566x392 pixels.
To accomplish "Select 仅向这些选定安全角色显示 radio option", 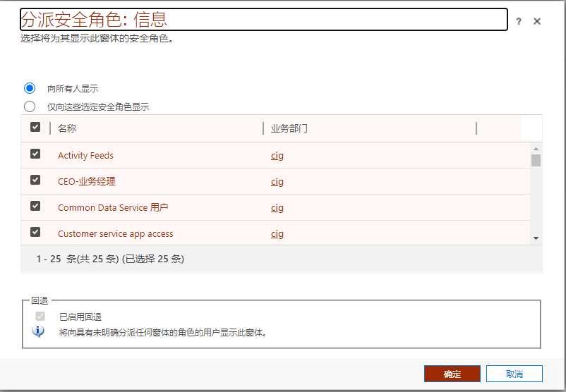I will pos(30,106).
